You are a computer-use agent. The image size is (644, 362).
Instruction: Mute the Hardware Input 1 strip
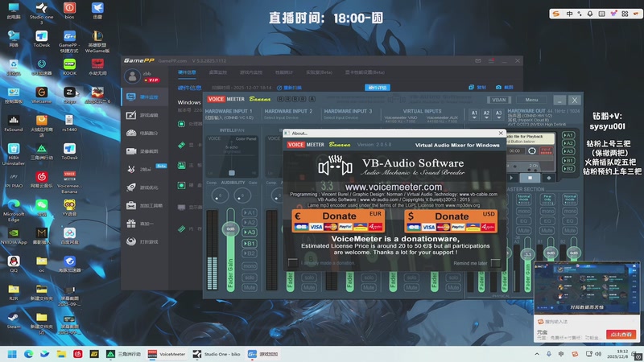coord(250,287)
